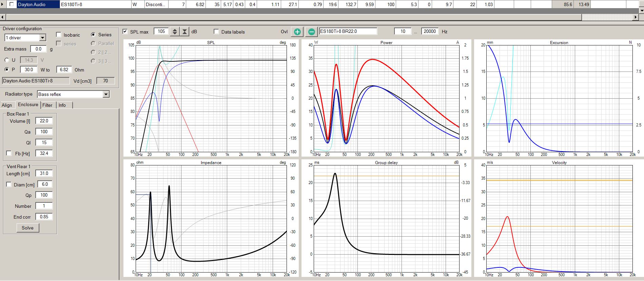
Task: Click the SPL auto-scale hourglass-shaped button
Action: (184, 32)
